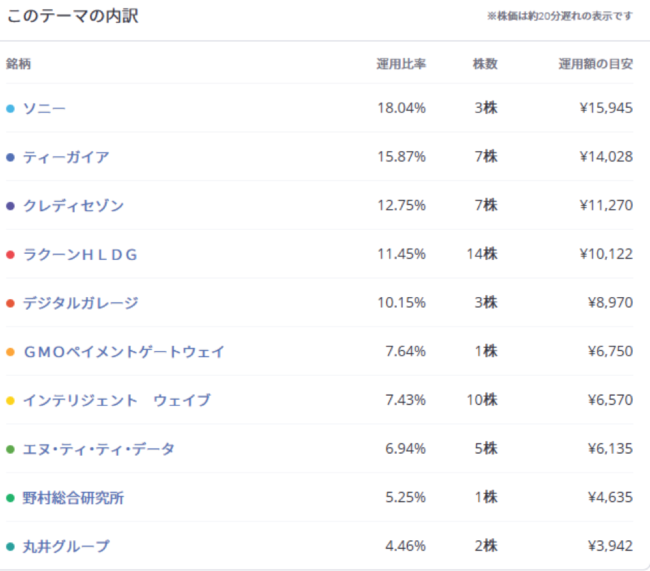Click the green dot beside 野村総合研究所
This screenshot has height=571, width=650.
click(x=10, y=498)
